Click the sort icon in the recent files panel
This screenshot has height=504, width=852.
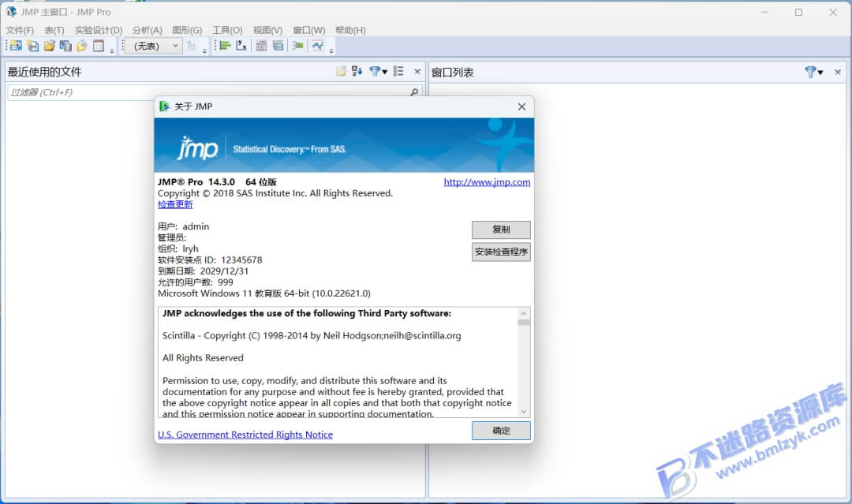[357, 71]
